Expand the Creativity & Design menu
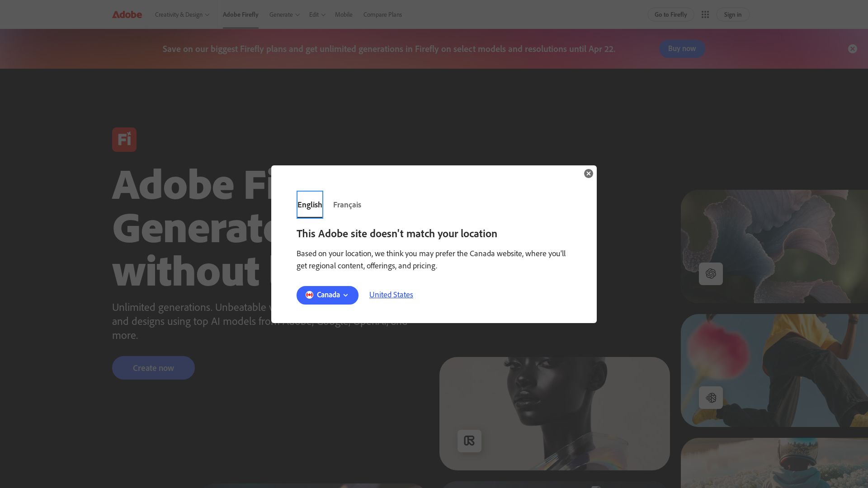 pos(182,14)
